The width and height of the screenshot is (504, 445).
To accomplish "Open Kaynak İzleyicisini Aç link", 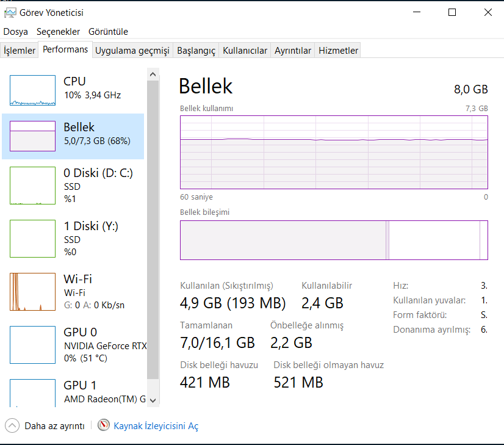I will point(156,426).
